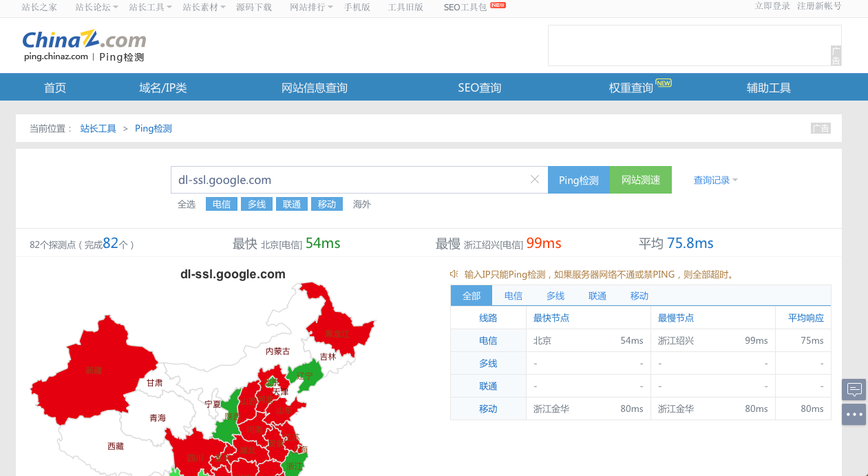Open the feedback chat icon
The image size is (868, 476).
pyautogui.click(x=854, y=389)
